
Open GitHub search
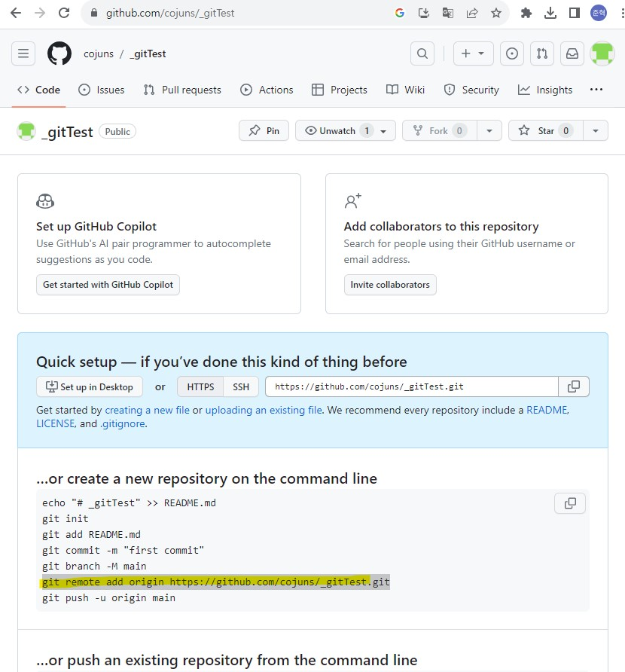[422, 53]
